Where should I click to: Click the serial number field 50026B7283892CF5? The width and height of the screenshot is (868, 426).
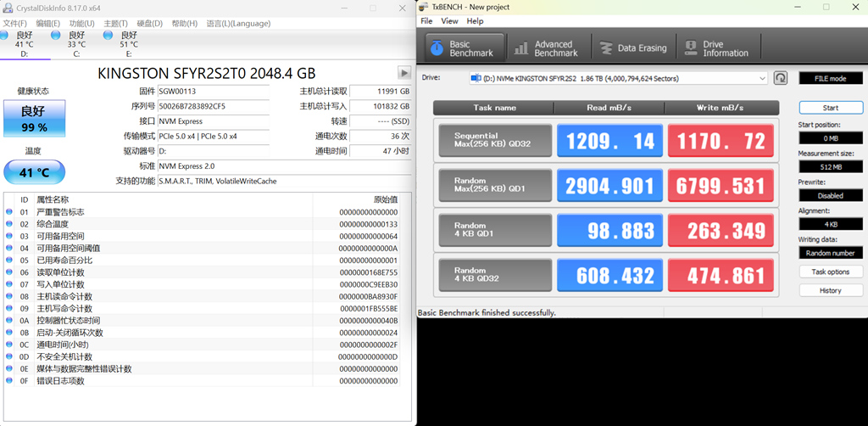click(x=213, y=106)
